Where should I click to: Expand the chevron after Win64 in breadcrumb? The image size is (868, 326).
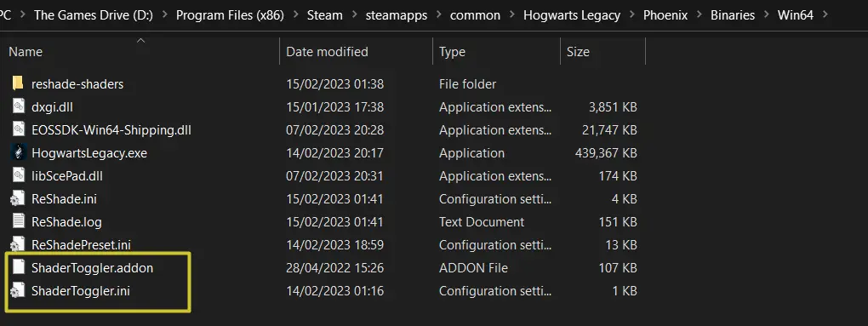click(x=826, y=15)
